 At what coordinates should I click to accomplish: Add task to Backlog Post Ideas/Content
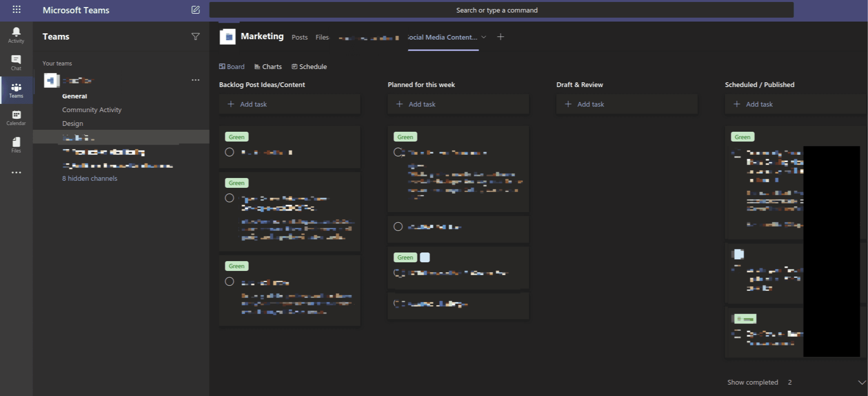(289, 104)
